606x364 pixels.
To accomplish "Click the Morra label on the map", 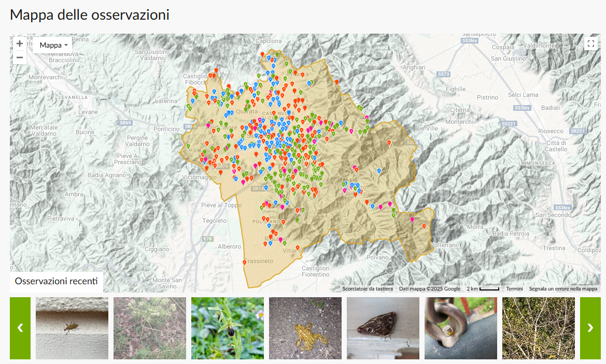I will click(x=475, y=227).
